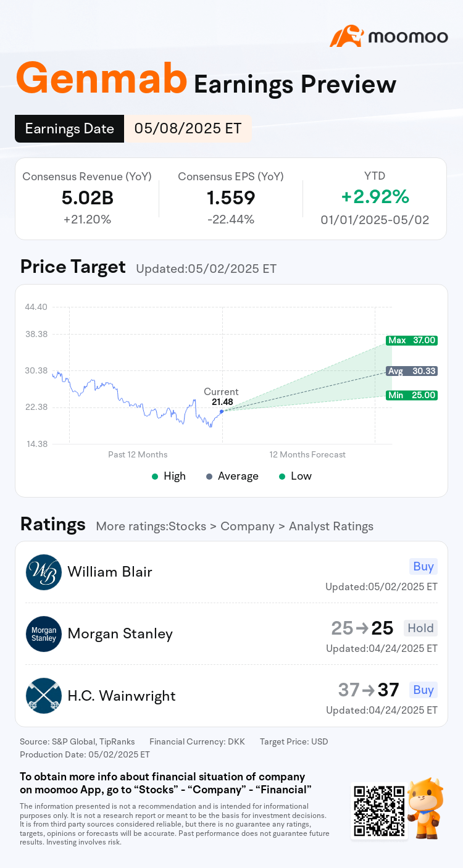Tap the H.C. Wainwright logo icon

click(44, 696)
